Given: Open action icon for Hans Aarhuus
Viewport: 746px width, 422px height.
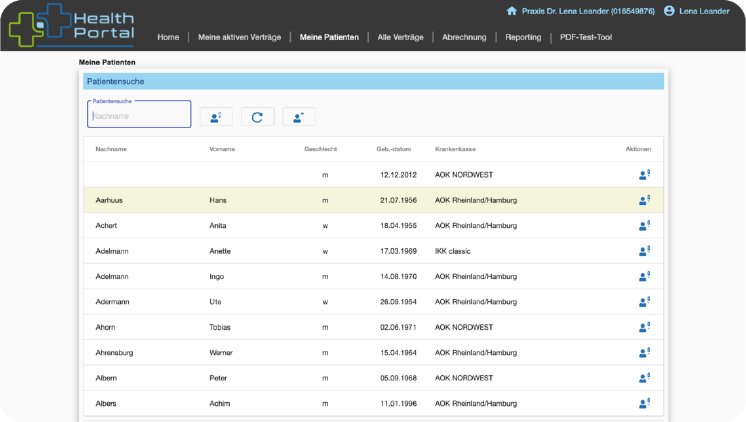Looking at the screenshot, I should pos(644,200).
